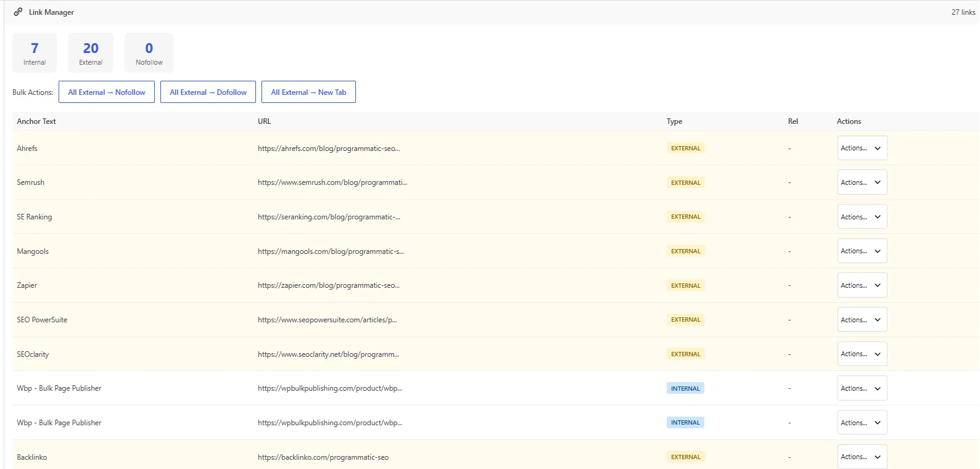Image resolution: width=980 pixels, height=469 pixels.
Task: Click the Semrush anchor text
Action: point(30,182)
